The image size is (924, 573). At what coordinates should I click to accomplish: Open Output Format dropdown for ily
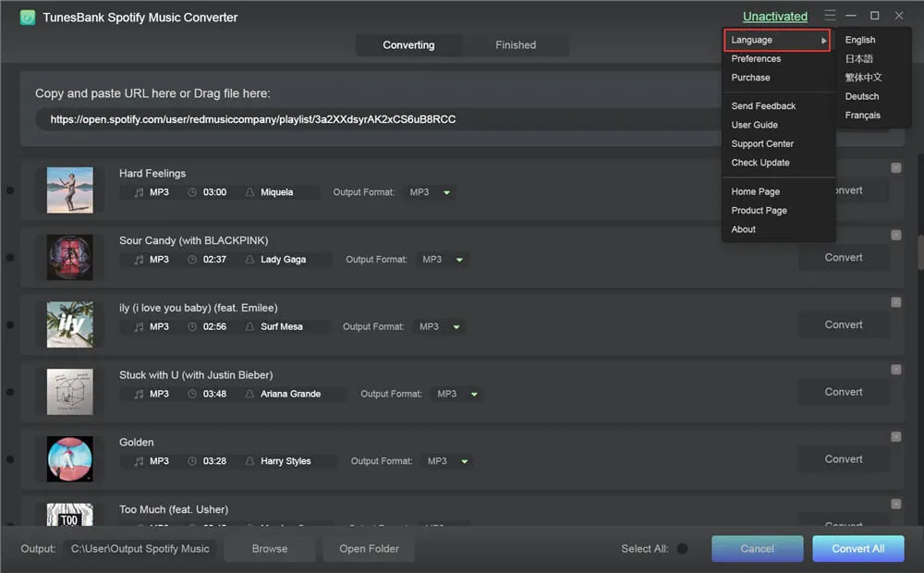pyautogui.click(x=440, y=326)
